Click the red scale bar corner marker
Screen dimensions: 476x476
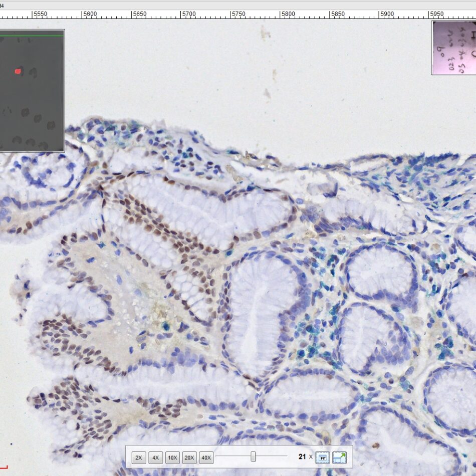pos(4,467)
